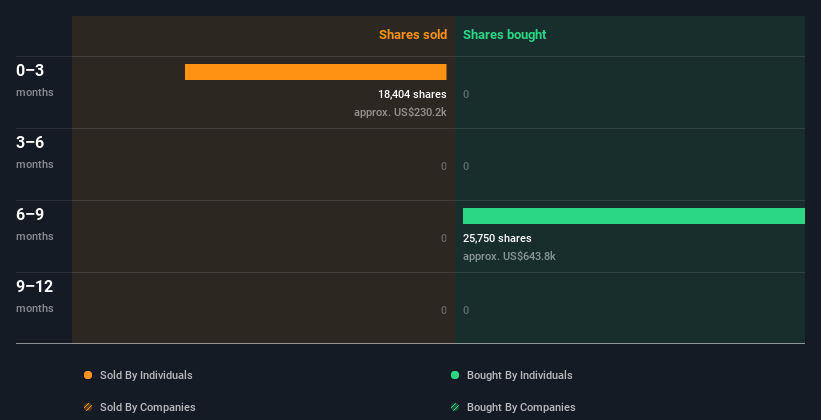The height and width of the screenshot is (420, 821).
Task: Select the Shares sold column header
Action: [x=412, y=35]
